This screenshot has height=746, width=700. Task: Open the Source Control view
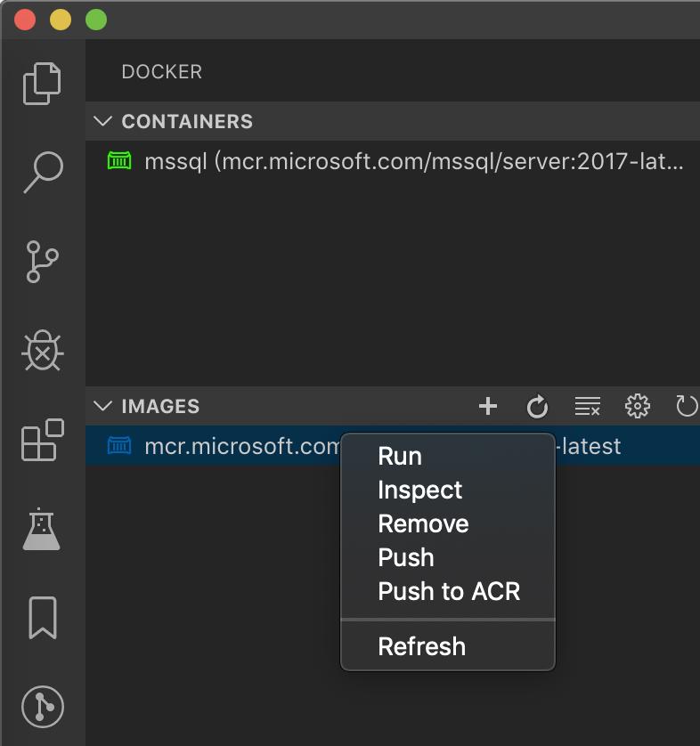(42, 262)
